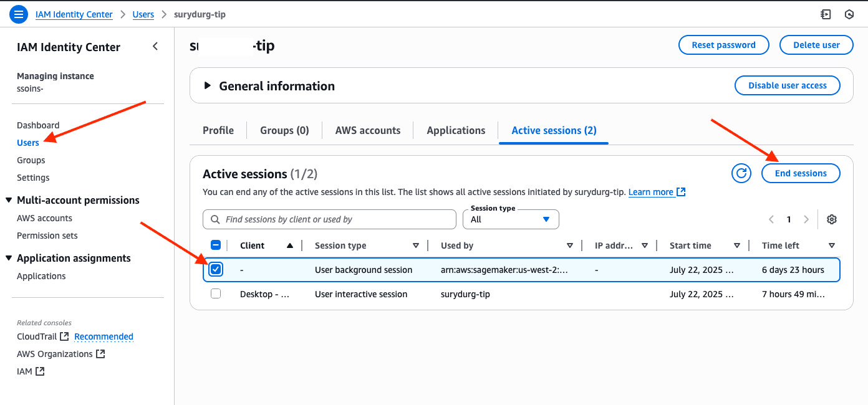Click the next page arrow in pagination
868x405 pixels.
(x=806, y=219)
